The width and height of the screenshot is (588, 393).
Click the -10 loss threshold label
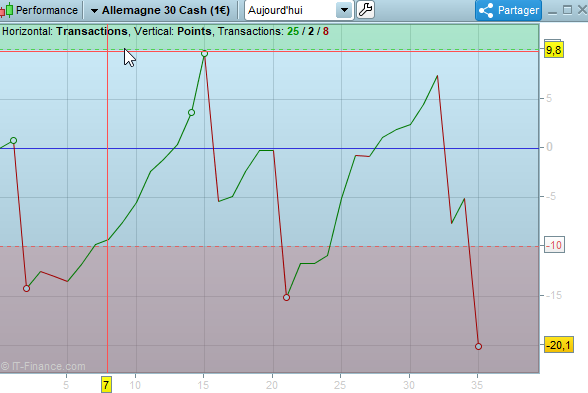click(554, 245)
